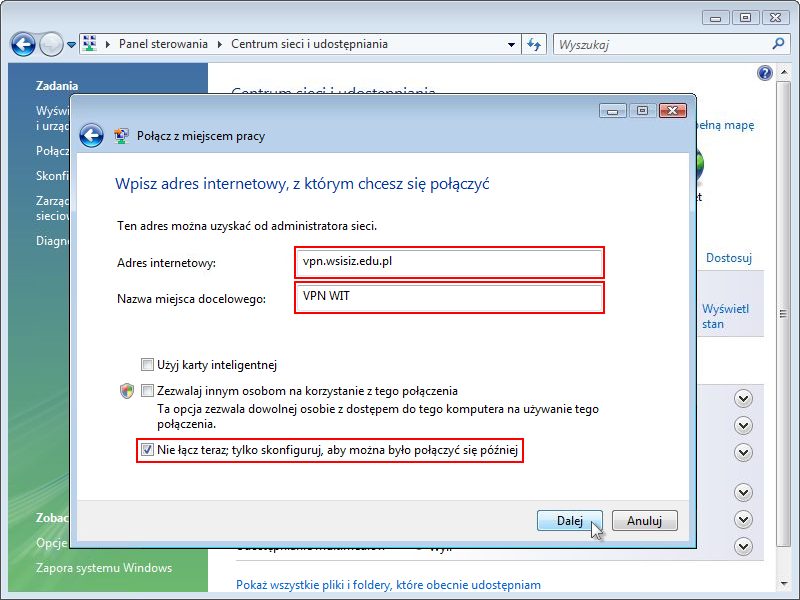Click the Explorer forward navigation arrow
This screenshot has height=600, width=800.
(x=50, y=44)
